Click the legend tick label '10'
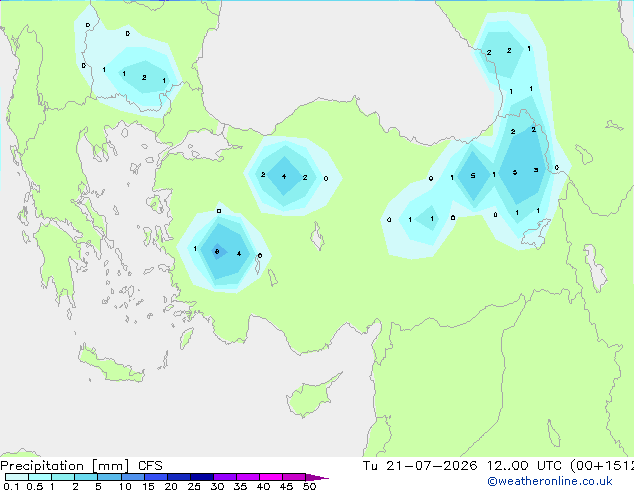This screenshot has width=634, height=490. pos(125,486)
